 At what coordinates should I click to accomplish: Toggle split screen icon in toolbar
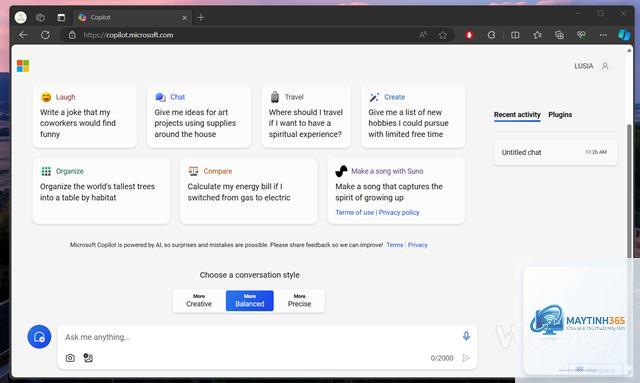tap(515, 35)
